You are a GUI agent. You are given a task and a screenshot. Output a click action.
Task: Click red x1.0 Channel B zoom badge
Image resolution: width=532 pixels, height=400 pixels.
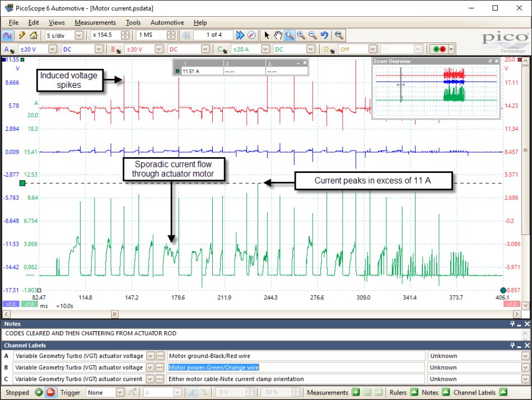(512, 304)
